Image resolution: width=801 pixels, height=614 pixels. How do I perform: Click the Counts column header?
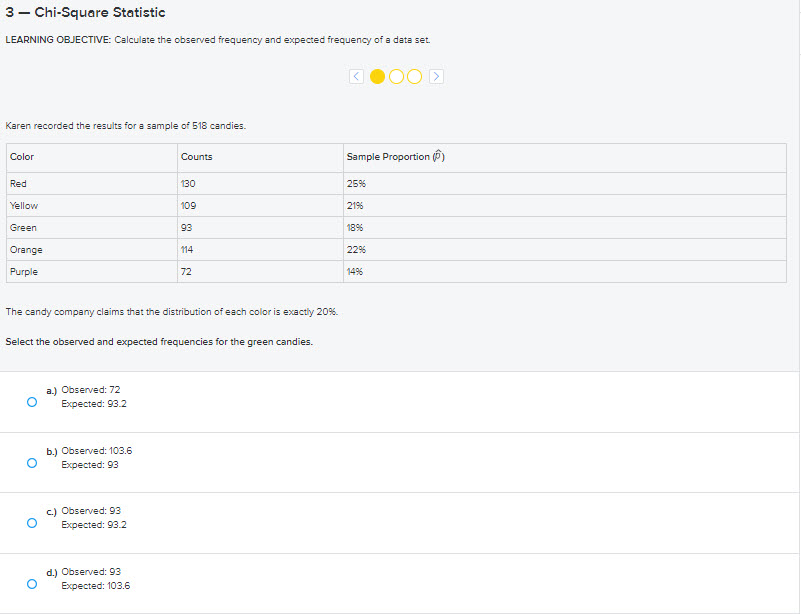point(196,156)
